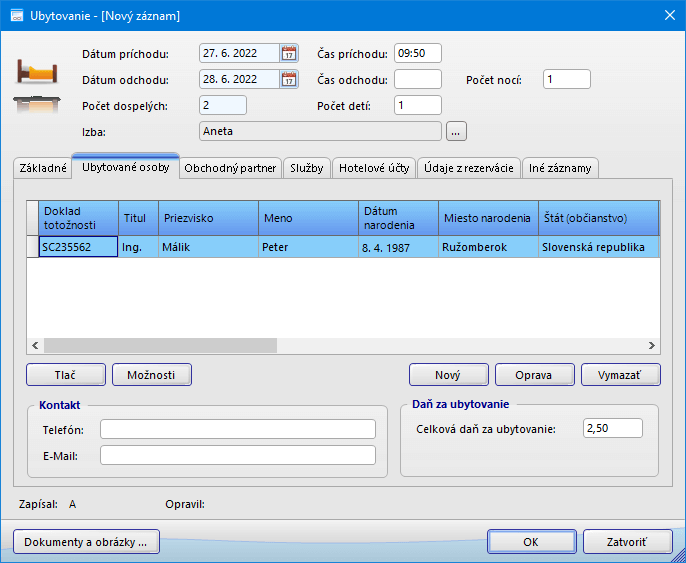
Task: Open the Možnosti button menu
Action: pyautogui.click(x=151, y=375)
